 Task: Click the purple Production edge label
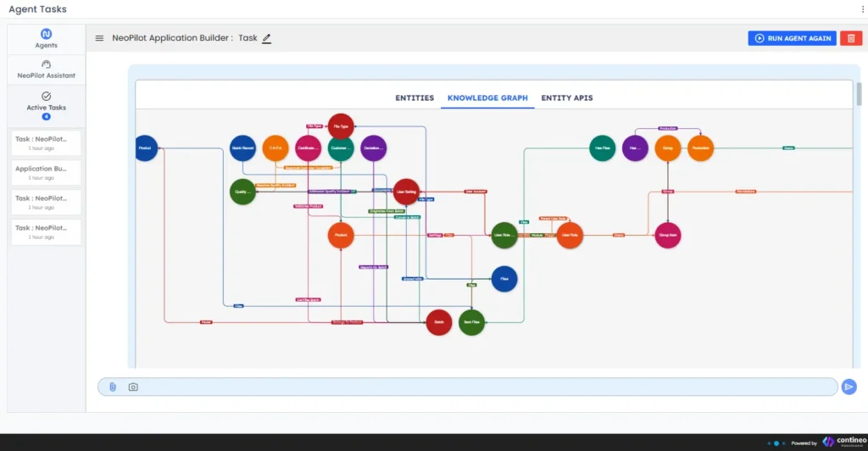tap(668, 128)
